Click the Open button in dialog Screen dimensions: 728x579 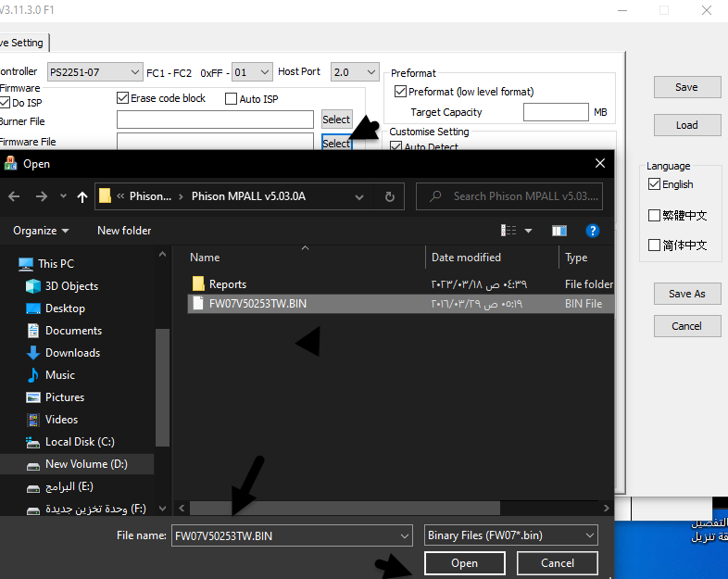click(x=464, y=563)
